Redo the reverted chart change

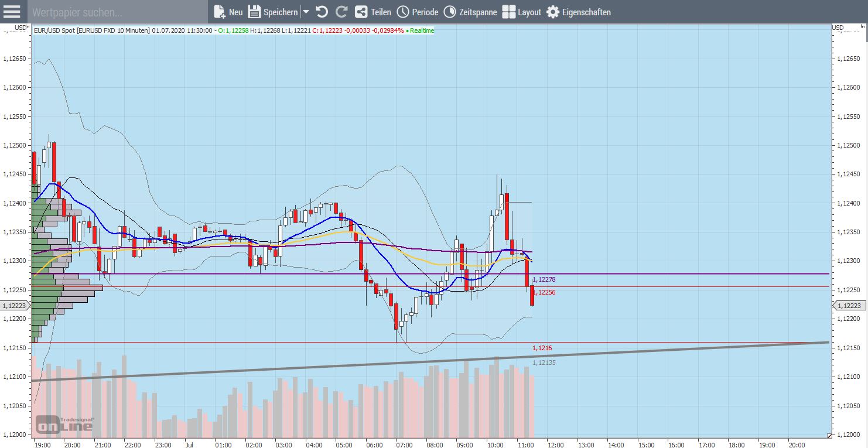coord(341,12)
